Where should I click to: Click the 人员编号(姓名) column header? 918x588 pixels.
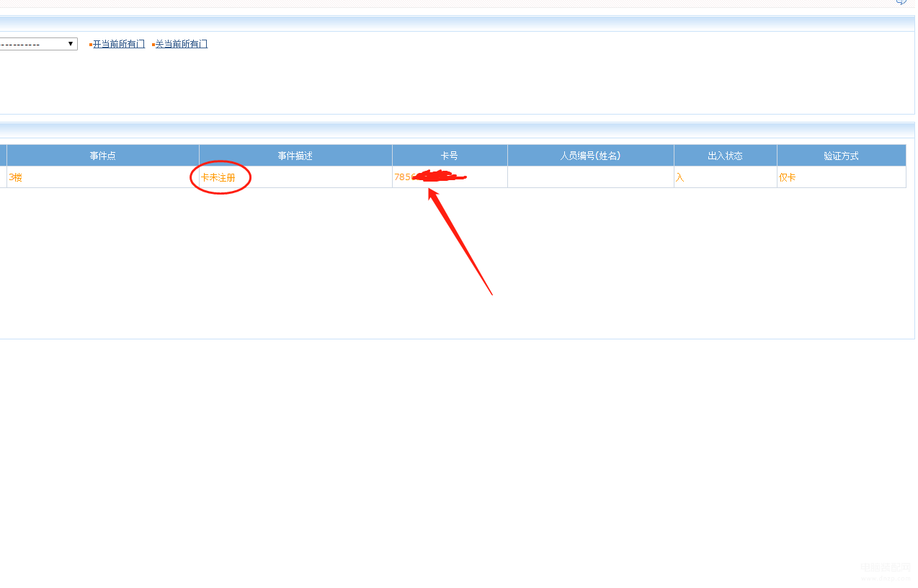point(591,156)
